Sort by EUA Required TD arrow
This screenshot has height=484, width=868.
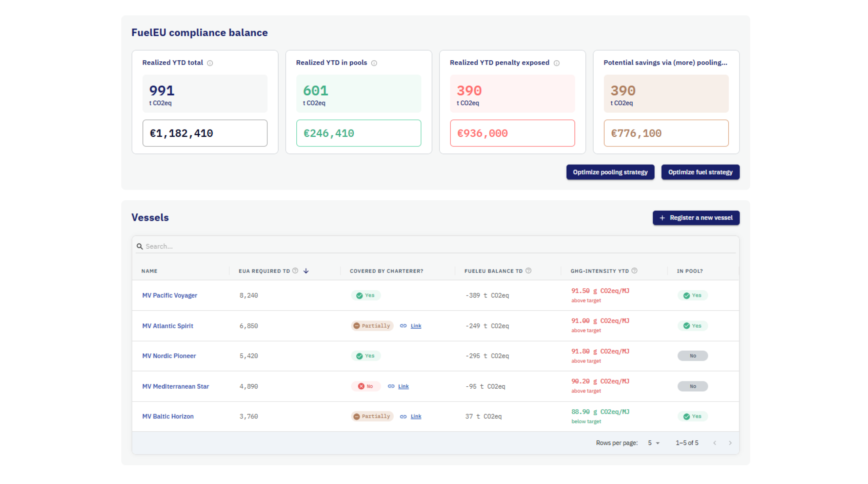[306, 271]
